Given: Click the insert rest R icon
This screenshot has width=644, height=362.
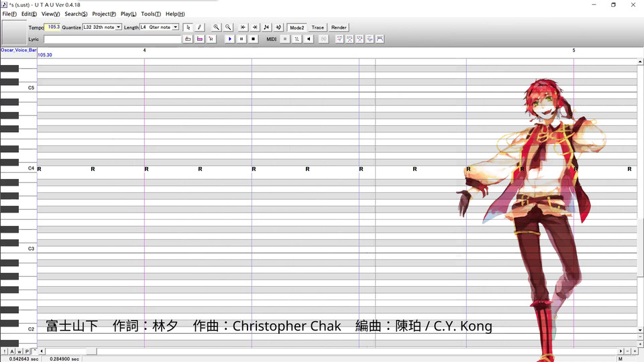Looking at the screenshot, I should point(211,39).
